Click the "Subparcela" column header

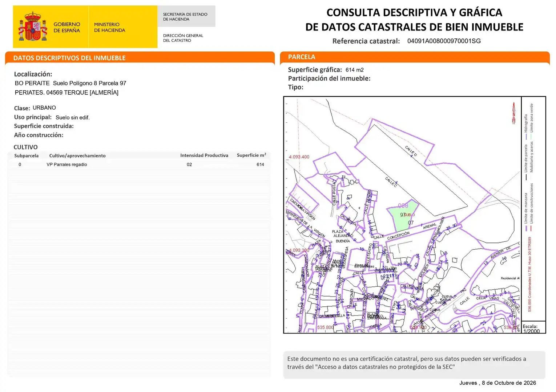26,156
